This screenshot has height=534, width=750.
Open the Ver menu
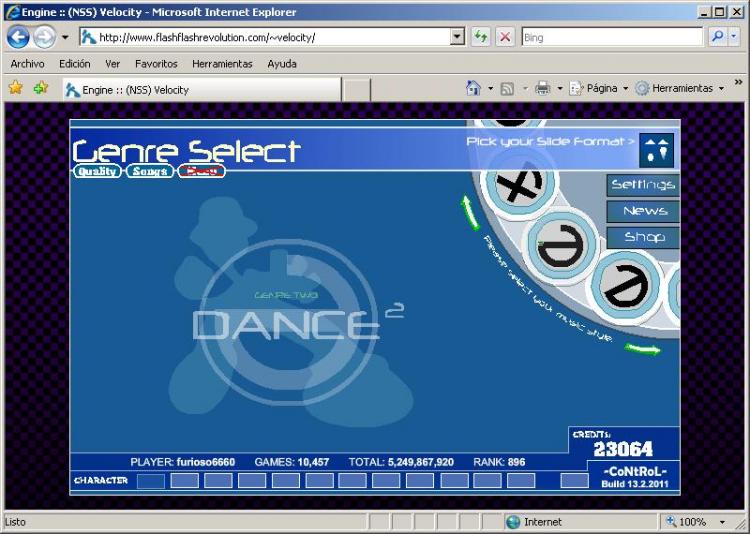pos(112,64)
